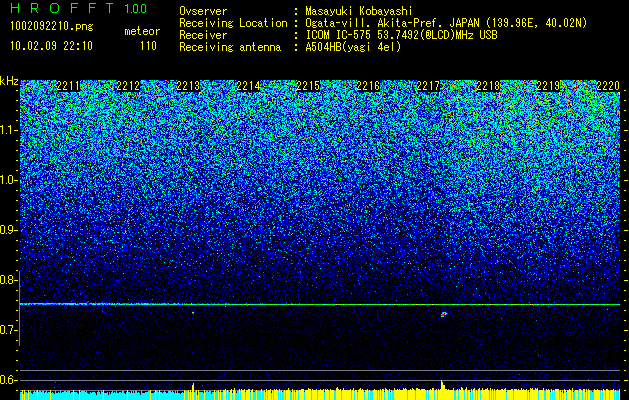Viewport: 629px width, 400px height.
Task: Click the 2216 time marker
Action: (x=368, y=85)
